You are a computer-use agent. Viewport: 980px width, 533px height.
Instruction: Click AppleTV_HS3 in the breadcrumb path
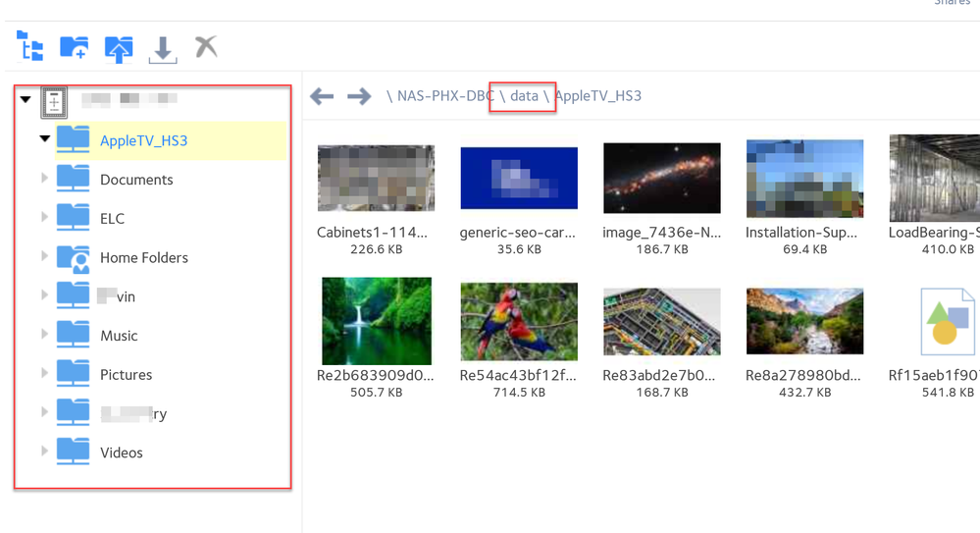coord(598,96)
